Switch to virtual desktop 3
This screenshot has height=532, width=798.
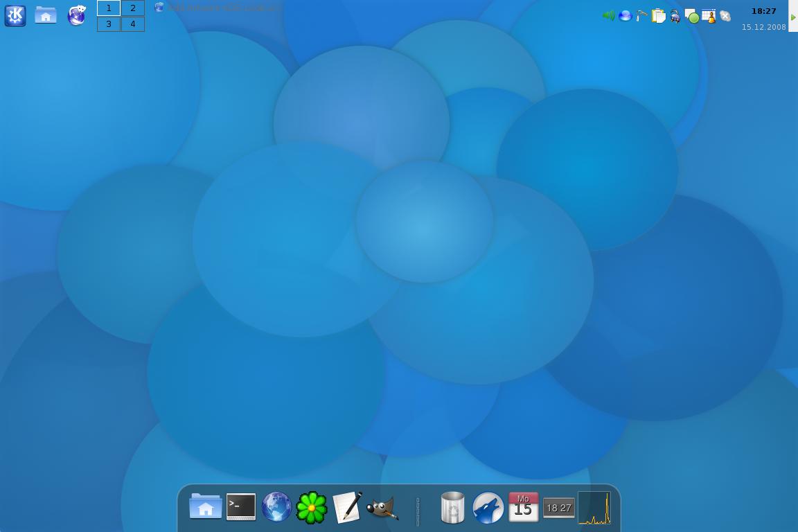pos(109,24)
